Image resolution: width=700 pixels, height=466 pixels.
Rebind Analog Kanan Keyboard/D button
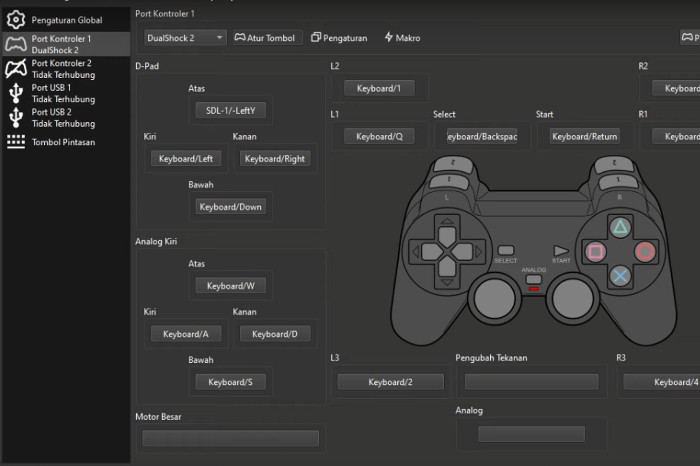(x=275, y=334)
